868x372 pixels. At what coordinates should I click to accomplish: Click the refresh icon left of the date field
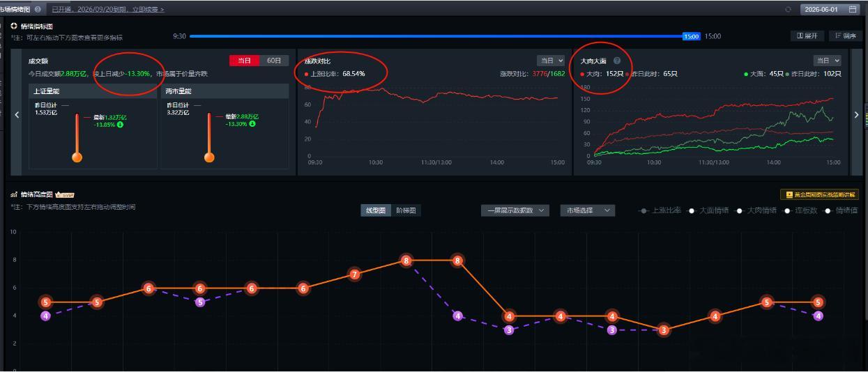pos(788,9)
